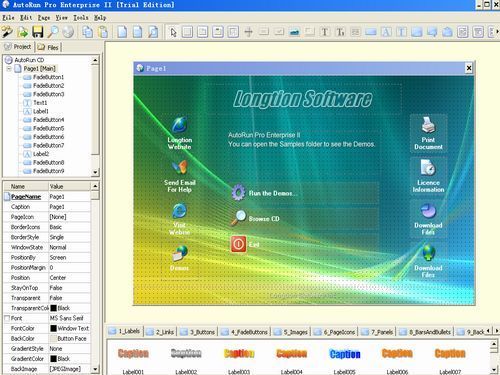The width and height of the screenshot is (500, 375).
Task: Click the Browse CD magnifier icon
Action: 238,218
